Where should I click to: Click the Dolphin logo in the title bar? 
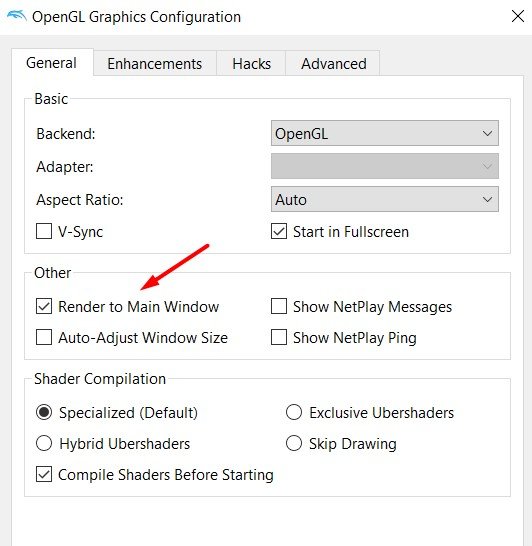[16, 16]
